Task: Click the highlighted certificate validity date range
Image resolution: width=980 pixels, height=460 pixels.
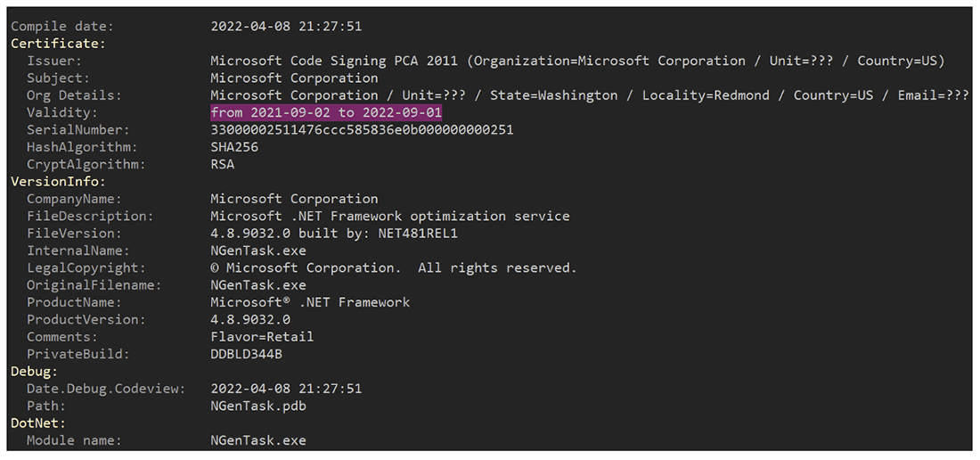Action: pyautogui.click(x=326, y=112)
